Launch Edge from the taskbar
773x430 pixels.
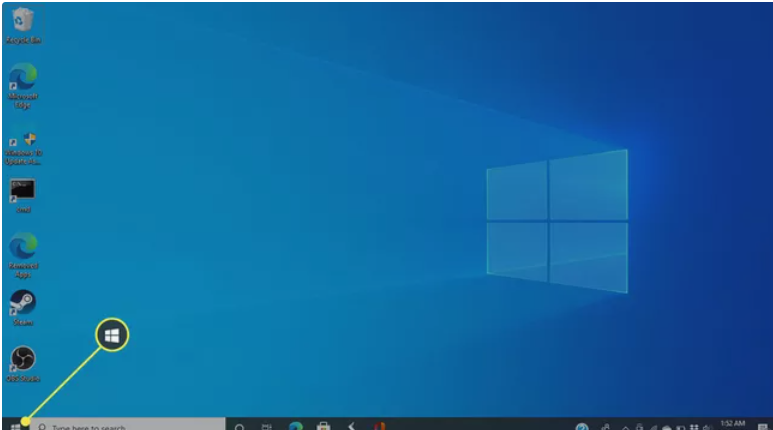296,426
